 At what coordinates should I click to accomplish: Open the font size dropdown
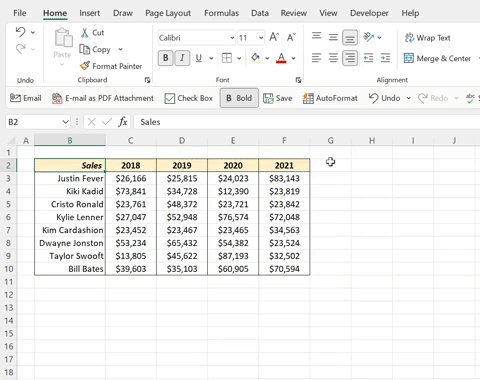[x=261, y=38]
